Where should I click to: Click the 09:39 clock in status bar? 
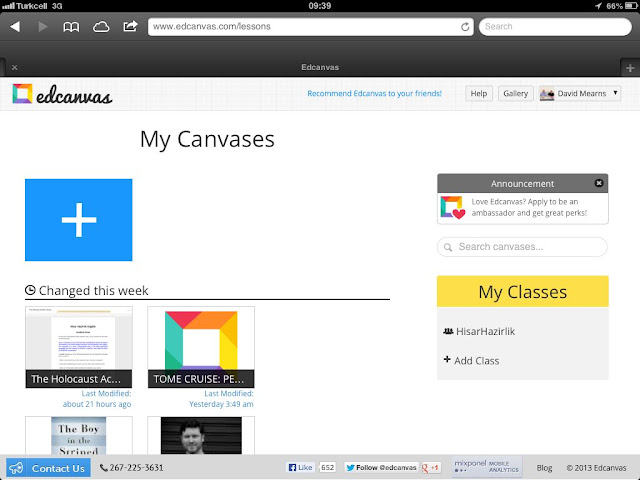click(x=320, y=6)
